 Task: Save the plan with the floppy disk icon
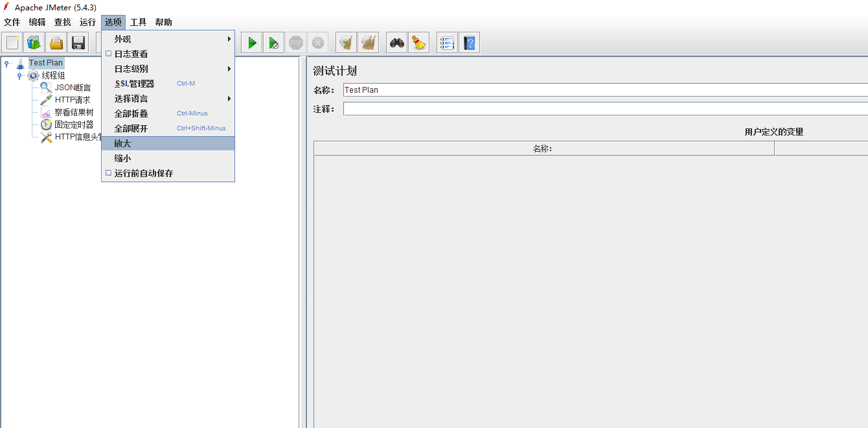[x=78, y=43]
